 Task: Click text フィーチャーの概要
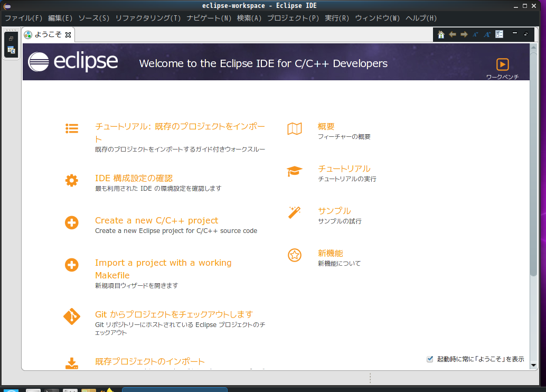tap(344, 137)
